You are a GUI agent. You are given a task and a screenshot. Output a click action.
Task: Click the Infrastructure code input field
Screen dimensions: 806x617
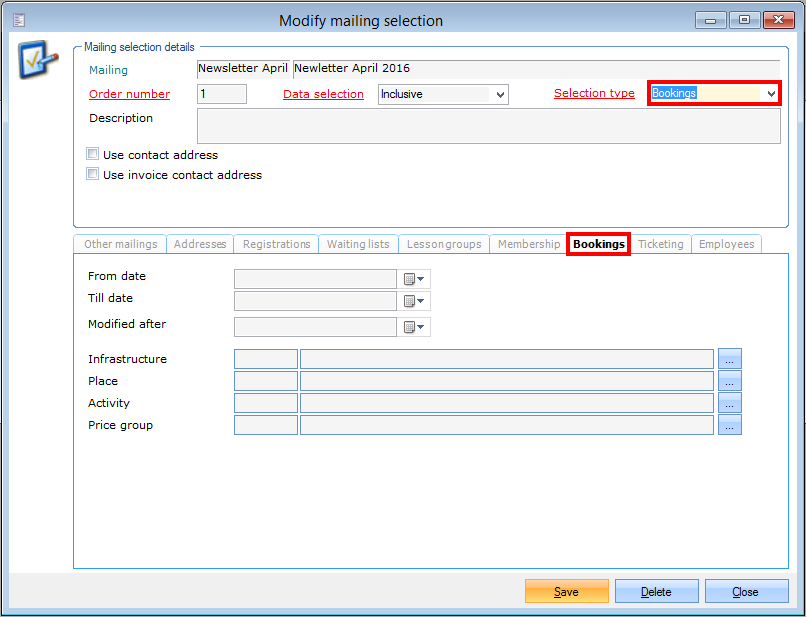266,359
